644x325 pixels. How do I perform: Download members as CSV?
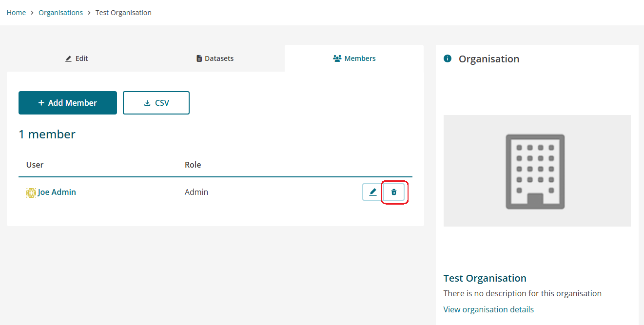click(x=156, y=103)
